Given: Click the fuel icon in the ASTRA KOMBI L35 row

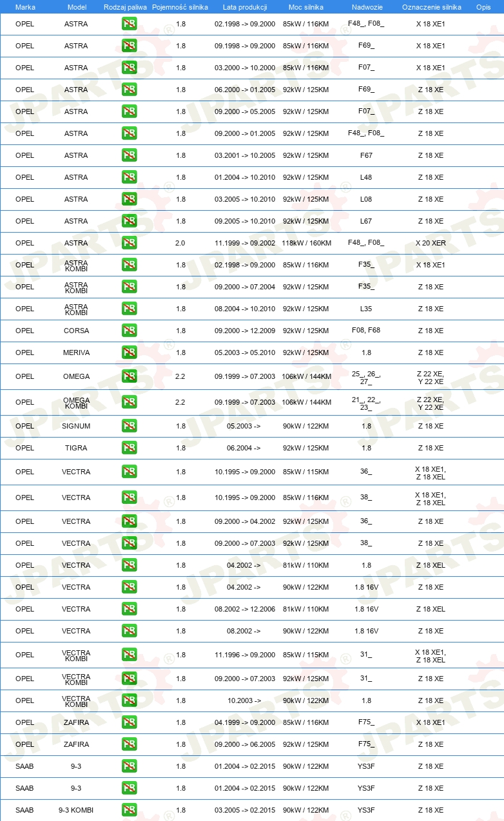Looking at the screenshot, I should (x=129, y=309).
